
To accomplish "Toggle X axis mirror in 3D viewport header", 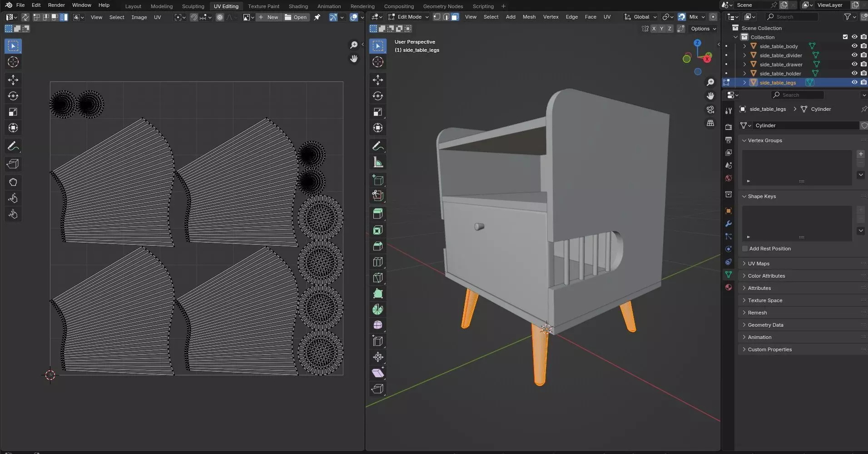I will click(x=654, y=29).
